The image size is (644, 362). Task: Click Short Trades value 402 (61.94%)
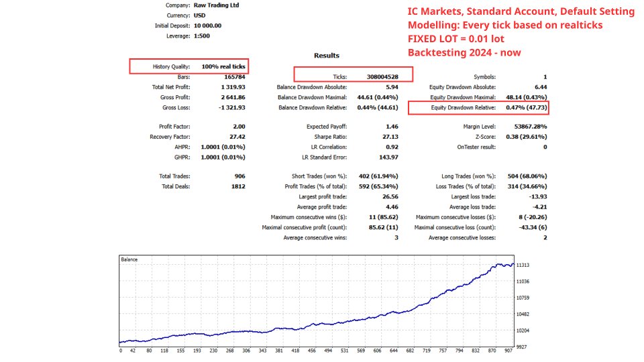[378, 176]
